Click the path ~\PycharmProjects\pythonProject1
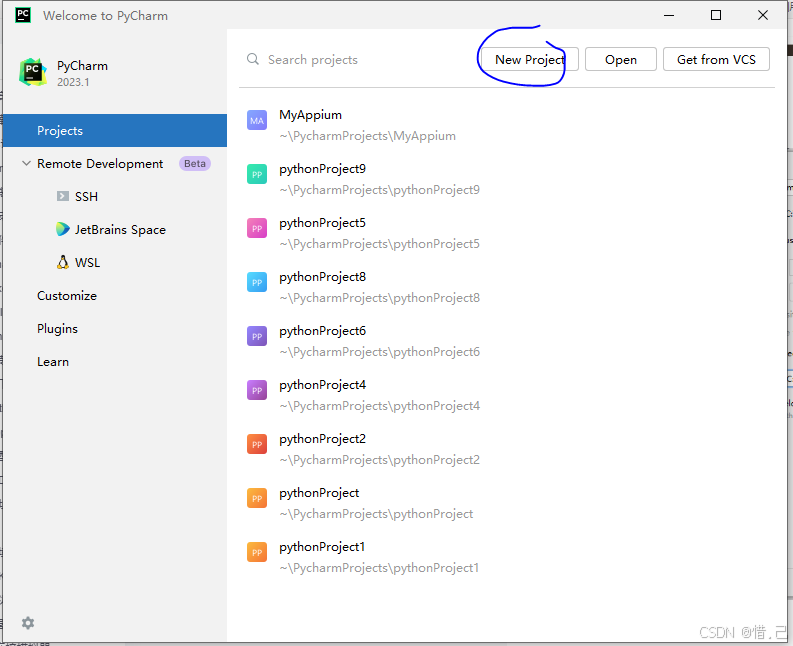This screenshot has width=793, height=646. coord(379,568)
